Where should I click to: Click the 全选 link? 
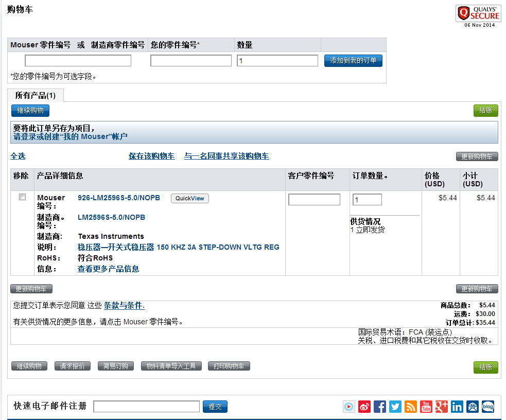point(18,156)
